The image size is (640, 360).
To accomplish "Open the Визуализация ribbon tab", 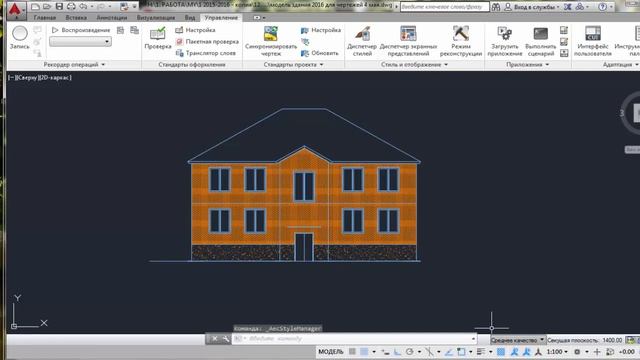I will 156,18.
